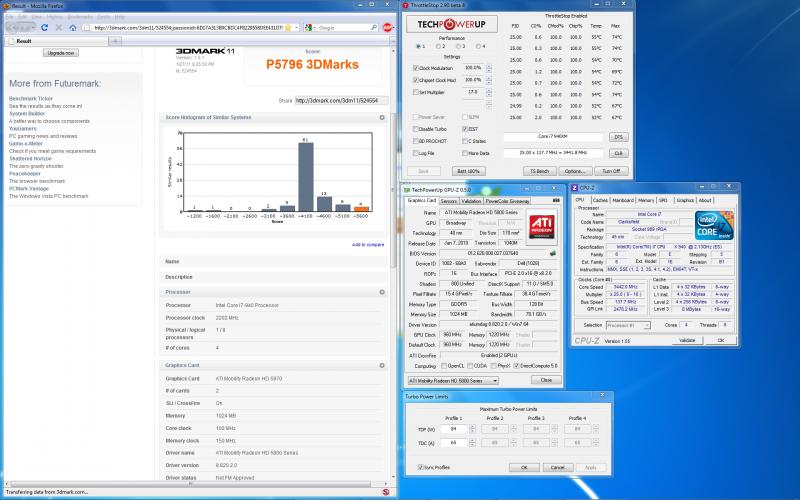Toggle Sync Profiles in Turbo Power Limits
Image resolution: width=800 pixels, height=500 pixels.
point(420,467)
